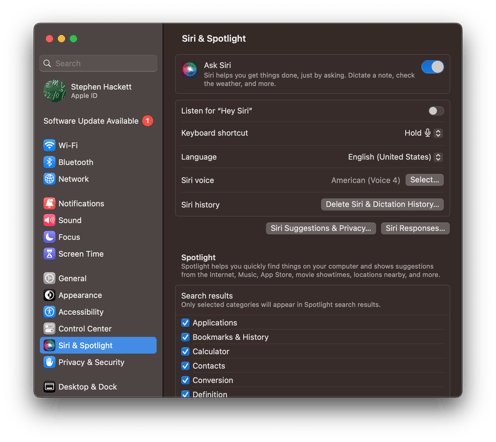Click the Sound speaker icon

pos(49,220)
